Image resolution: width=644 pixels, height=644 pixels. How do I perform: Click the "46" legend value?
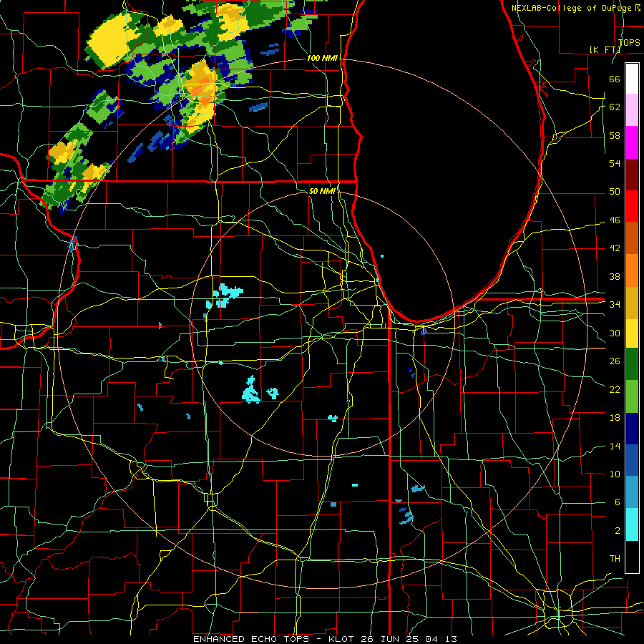(x=615, y=220)
